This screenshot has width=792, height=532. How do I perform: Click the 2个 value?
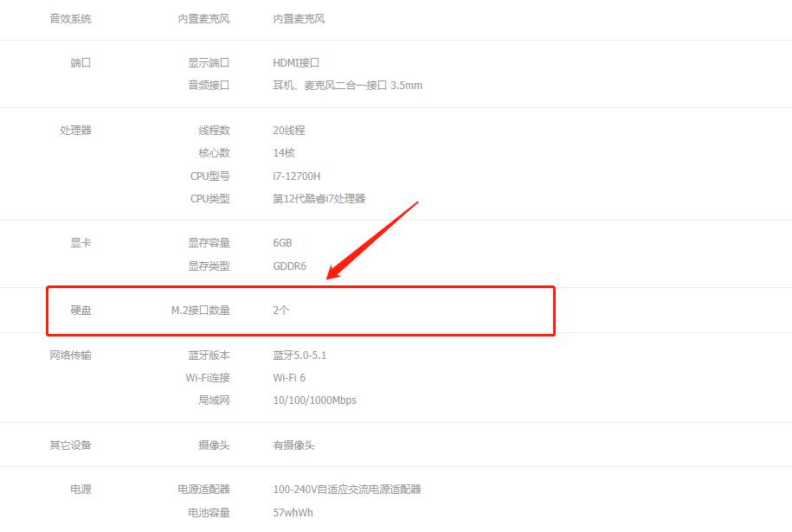280,310
